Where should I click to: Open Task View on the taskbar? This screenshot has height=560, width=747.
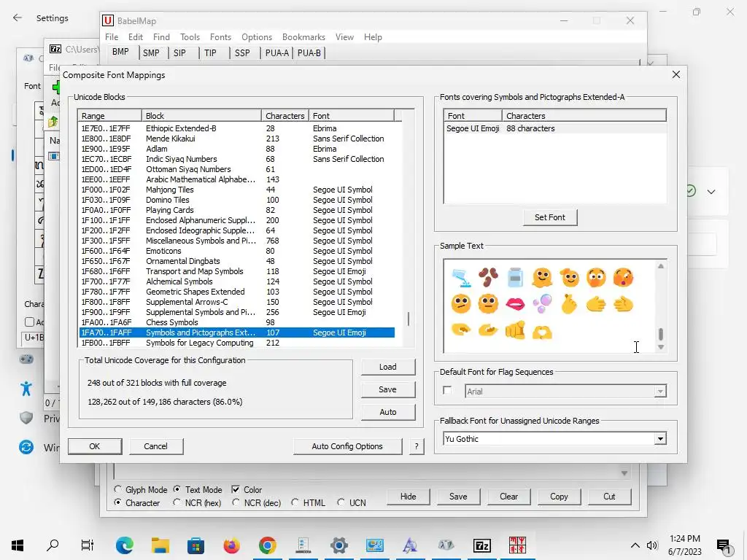(88, 545)
